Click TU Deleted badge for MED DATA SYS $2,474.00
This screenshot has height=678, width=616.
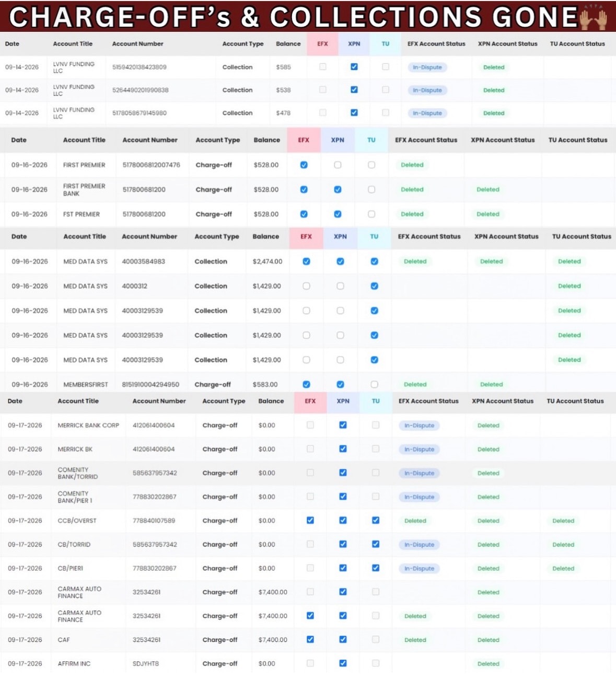[569, 261]
